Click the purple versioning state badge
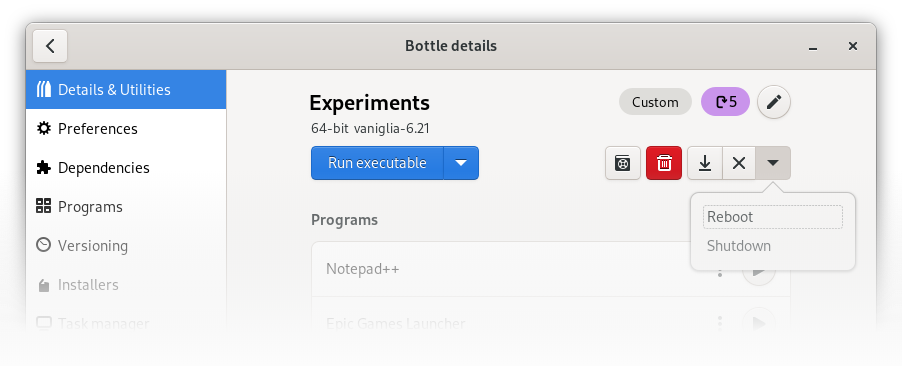 (x=725, y=102)
